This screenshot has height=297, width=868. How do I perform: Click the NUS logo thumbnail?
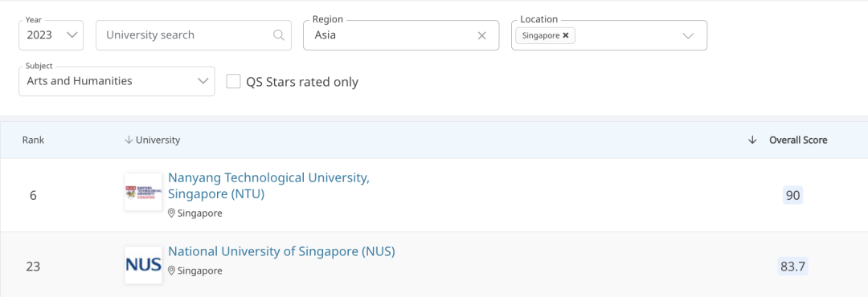143,265
